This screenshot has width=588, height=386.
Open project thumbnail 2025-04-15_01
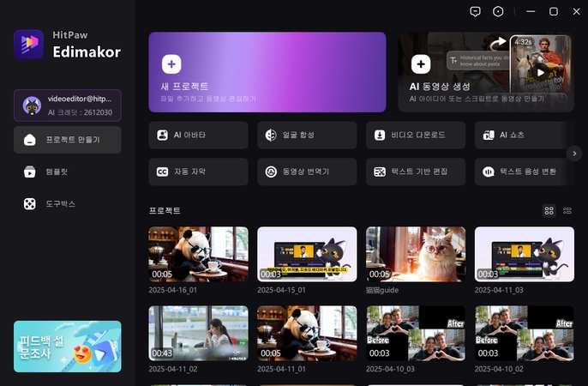pyautogui.click(x=307, y=254)
